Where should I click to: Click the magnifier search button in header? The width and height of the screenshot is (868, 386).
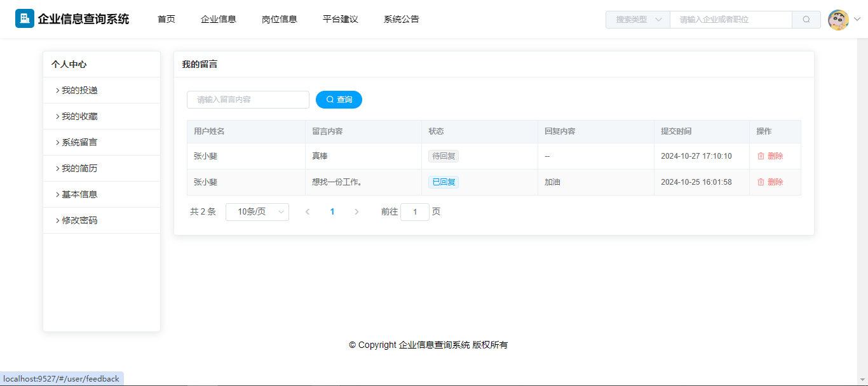pos(806,20)
